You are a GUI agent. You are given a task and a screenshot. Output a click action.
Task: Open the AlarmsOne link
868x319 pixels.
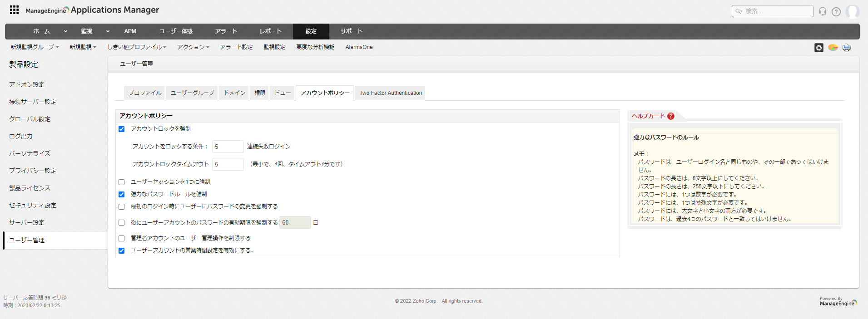point(359,47)
